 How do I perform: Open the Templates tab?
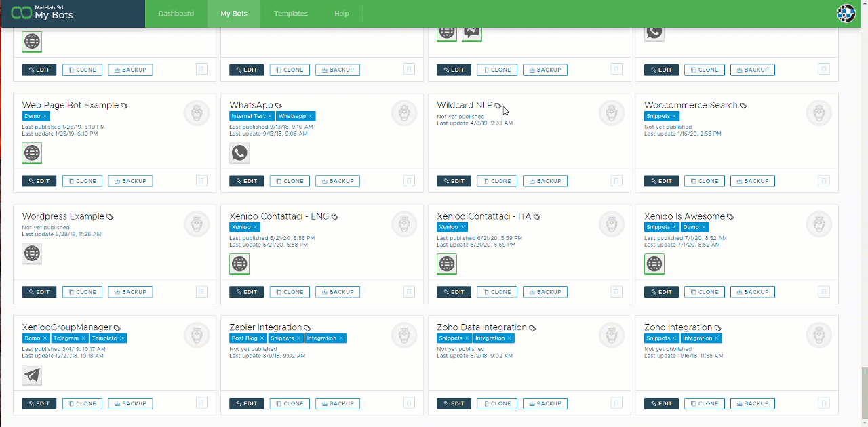291,14
